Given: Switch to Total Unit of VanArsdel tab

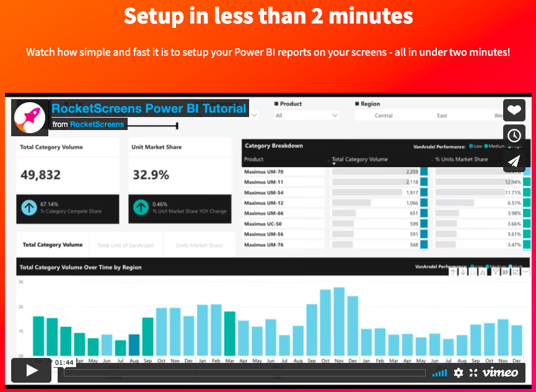Looking at the screenshot, I should (x=125, y=245).
